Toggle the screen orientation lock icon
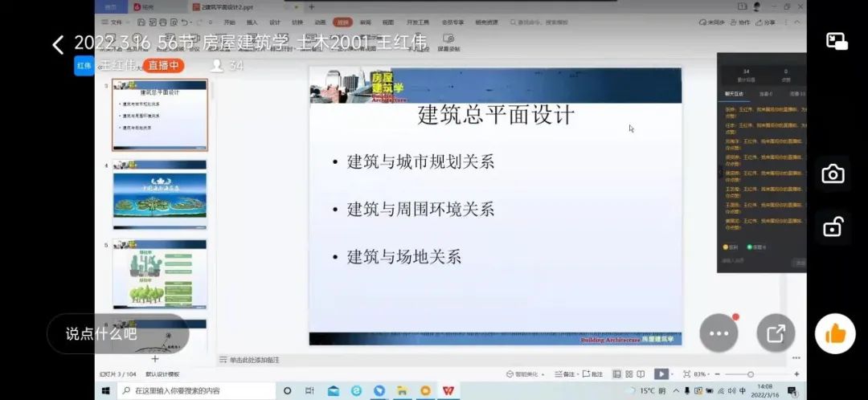The image size is (868, 400). pos(833,227)
